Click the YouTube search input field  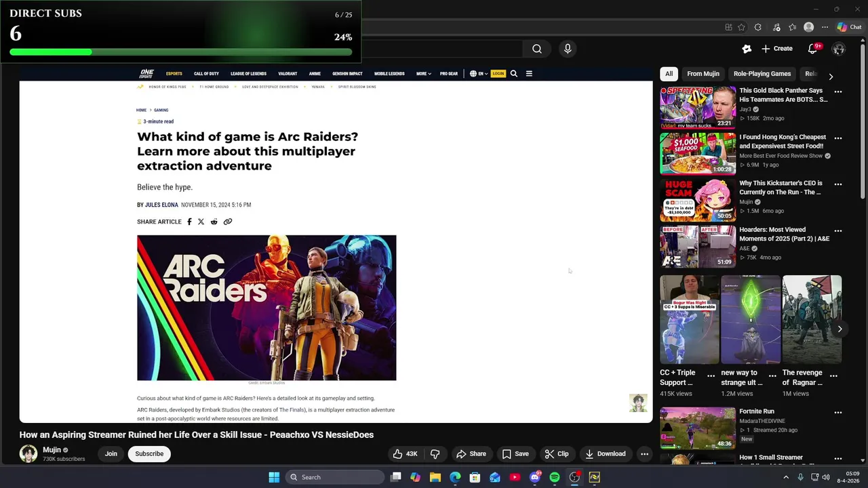click(441, 49)
